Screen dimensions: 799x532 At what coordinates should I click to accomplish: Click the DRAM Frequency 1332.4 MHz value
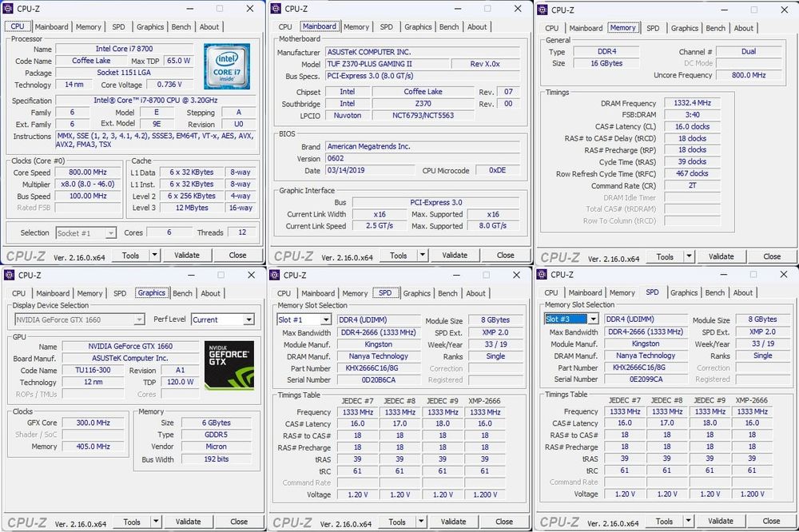point(692,103)
